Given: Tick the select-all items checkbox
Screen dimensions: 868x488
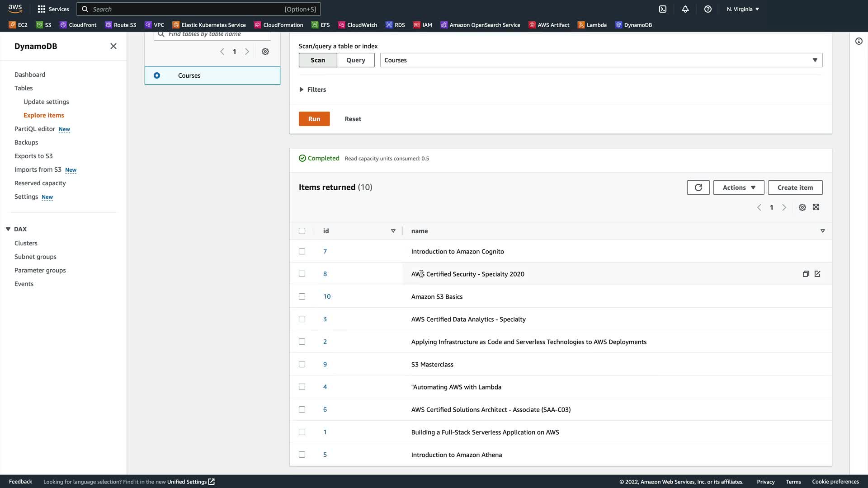Looking at the screenshot, I should (x=302, y=231).
